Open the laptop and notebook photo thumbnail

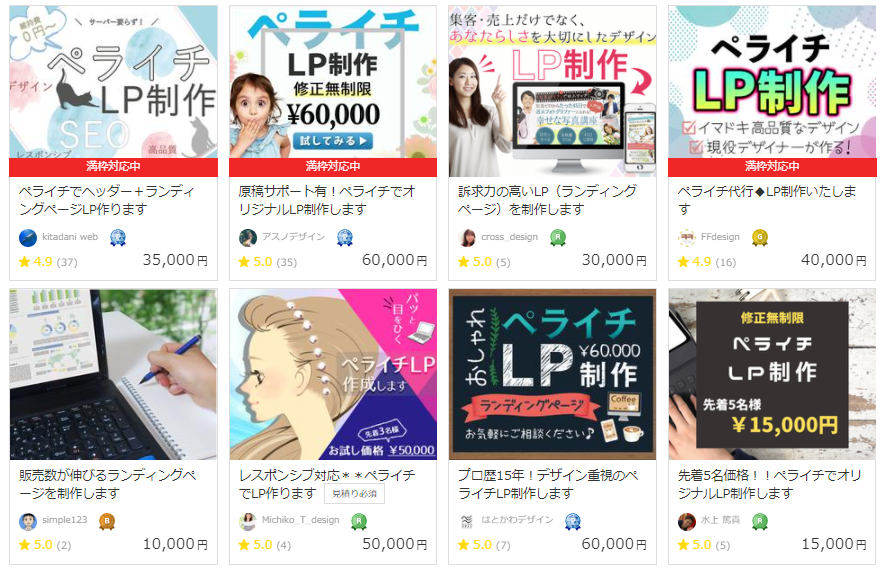pos(113,374)
